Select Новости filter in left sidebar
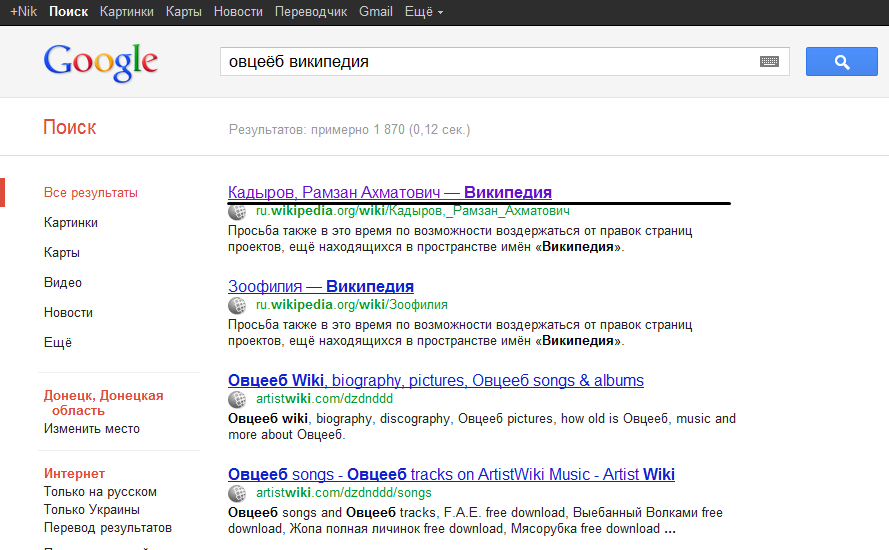 [x=68, y=312]
